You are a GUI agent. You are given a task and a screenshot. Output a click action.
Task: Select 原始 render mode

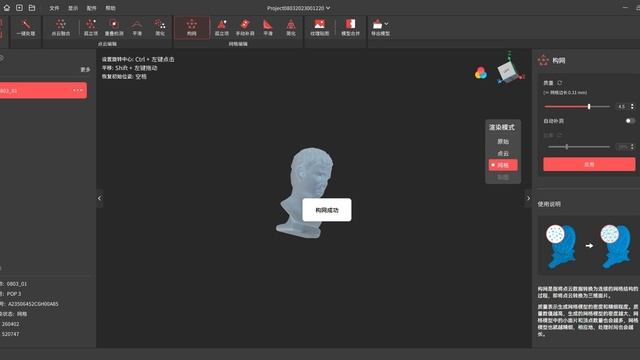503,142
